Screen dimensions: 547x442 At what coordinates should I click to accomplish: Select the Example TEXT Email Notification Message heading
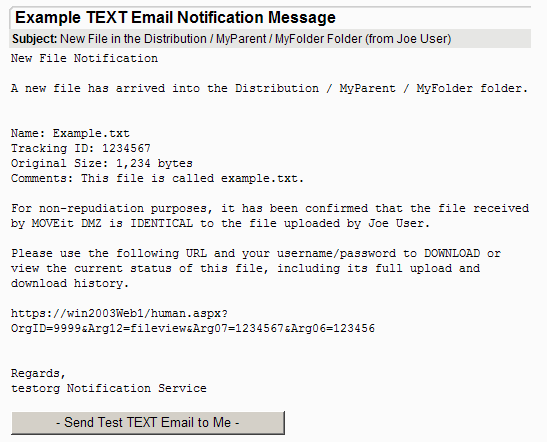click(175, 17)
